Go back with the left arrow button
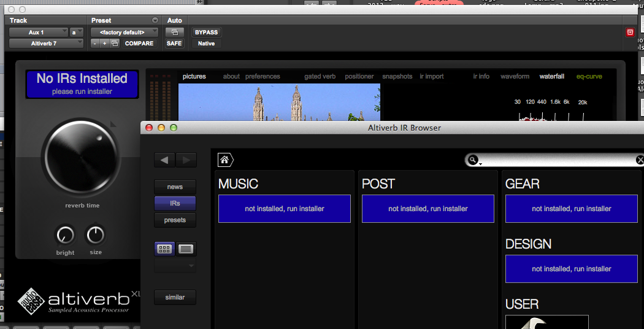Viewport: 644px width, 329px height. click(x=164, y=160)
